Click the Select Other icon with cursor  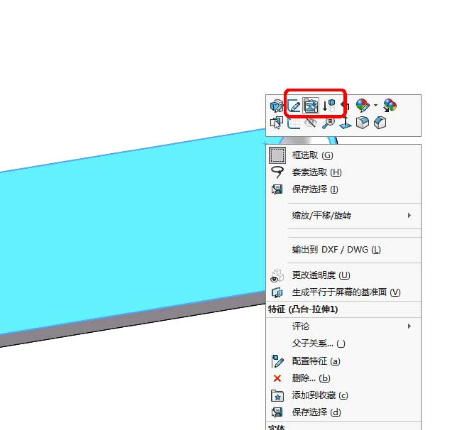pyautogui.click(x=276, y=123)
